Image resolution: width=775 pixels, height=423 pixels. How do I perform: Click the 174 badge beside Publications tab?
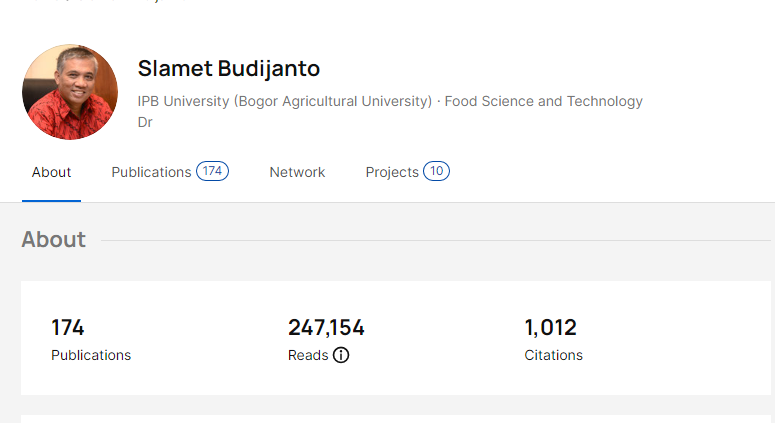212,171
